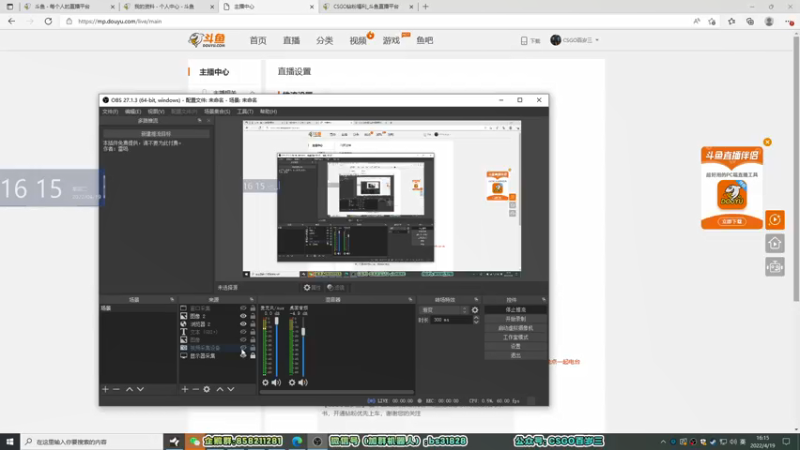Pop out the Audio Mixer dock panel
This screenshot has height=450, width=800.
(410, 299)
